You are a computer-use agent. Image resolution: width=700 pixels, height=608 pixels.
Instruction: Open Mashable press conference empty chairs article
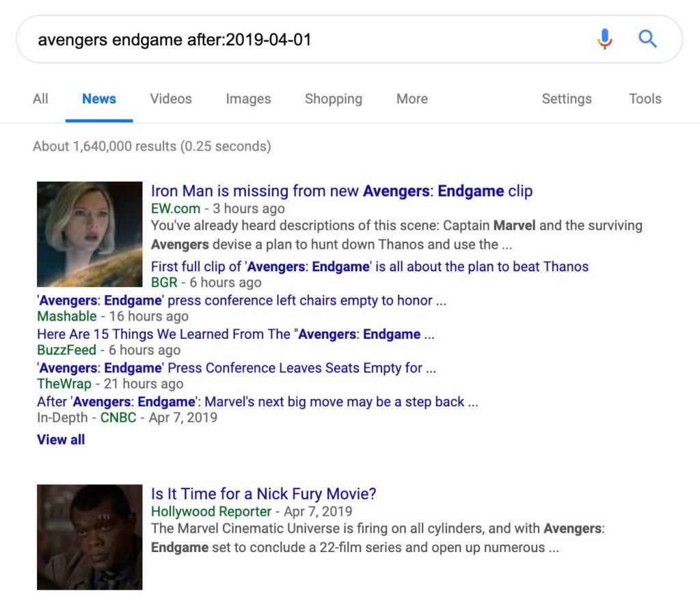(241, 300)
